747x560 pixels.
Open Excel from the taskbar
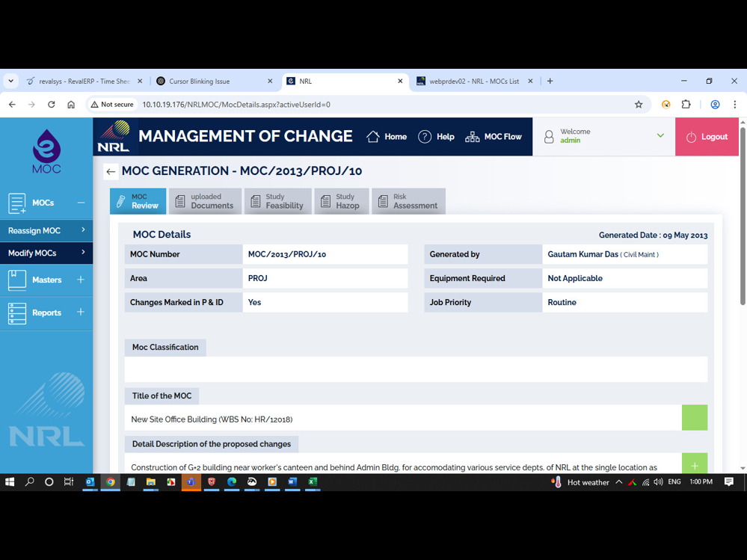tap(313, 482)
